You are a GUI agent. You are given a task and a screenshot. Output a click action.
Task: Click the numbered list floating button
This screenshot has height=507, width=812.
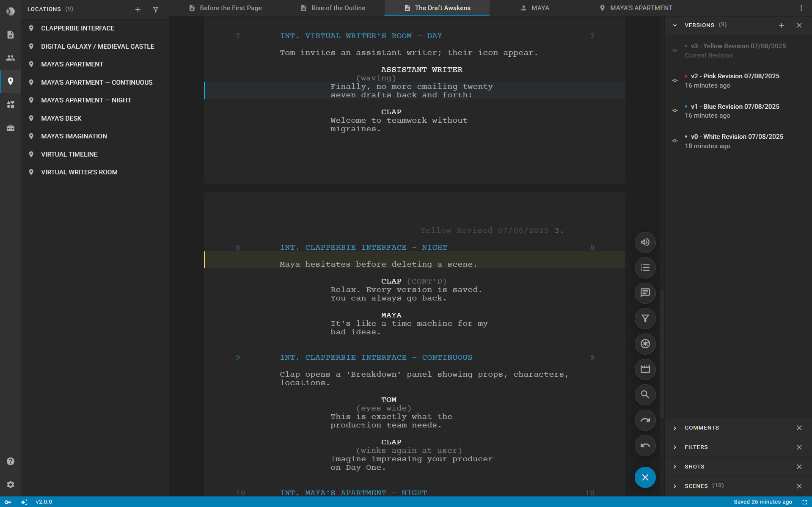pyautogui.click(x=645, y=268)
